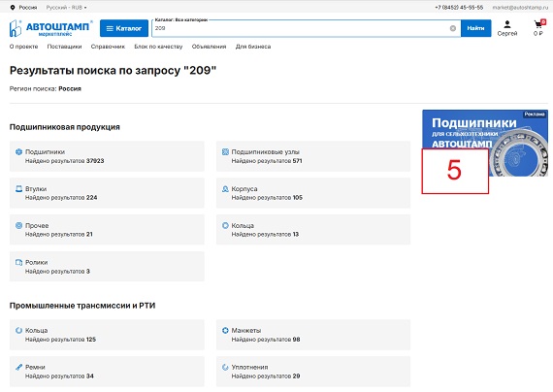Click the Втулки category icon
Viewport: 553px width, 392px height.
tap(18, 189)
